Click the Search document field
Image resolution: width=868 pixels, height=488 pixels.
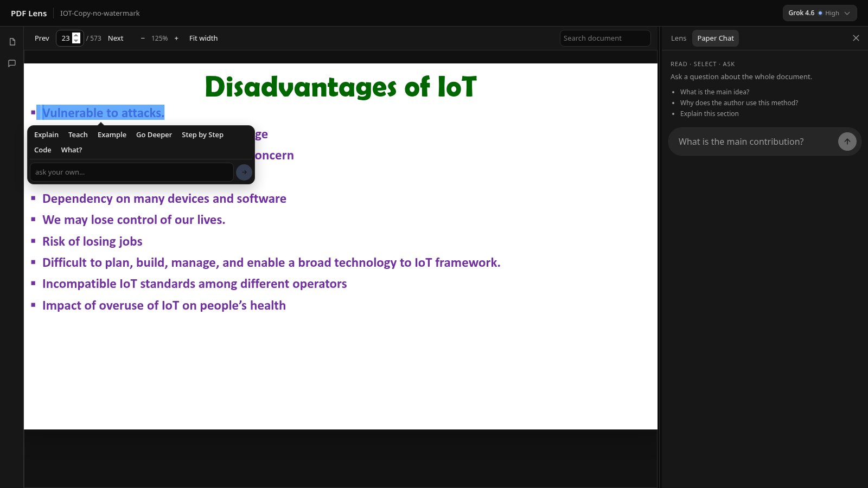pos(605,38)
